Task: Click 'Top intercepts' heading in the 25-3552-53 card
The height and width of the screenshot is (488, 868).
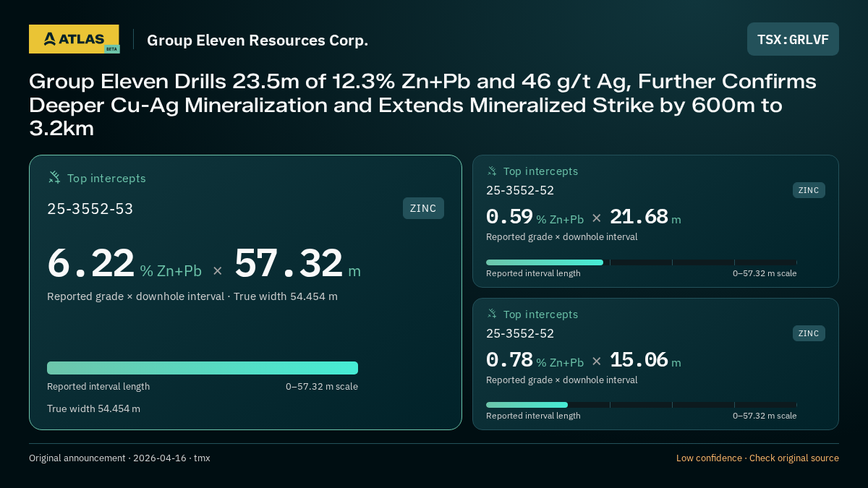Action: (x=106, y=178)
